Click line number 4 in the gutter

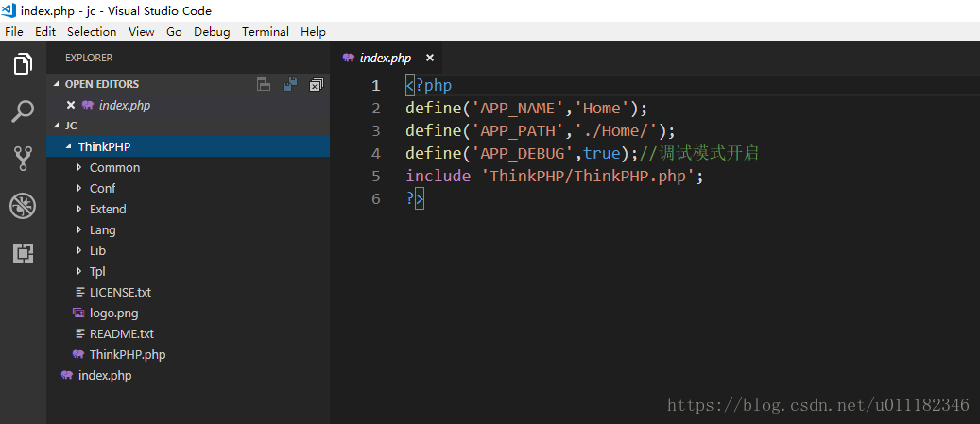click(375, 154)
